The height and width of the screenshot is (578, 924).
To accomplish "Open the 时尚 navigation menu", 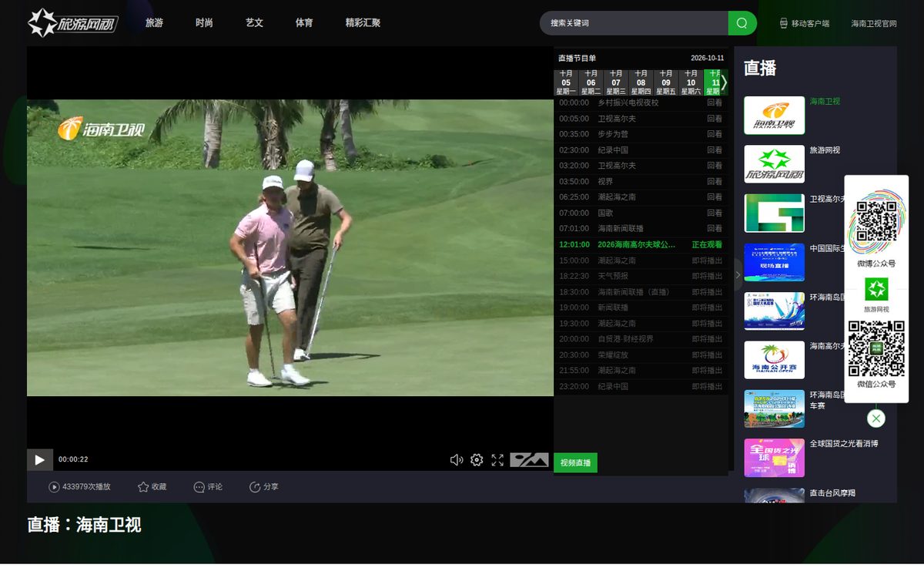I will click(204, 23).
